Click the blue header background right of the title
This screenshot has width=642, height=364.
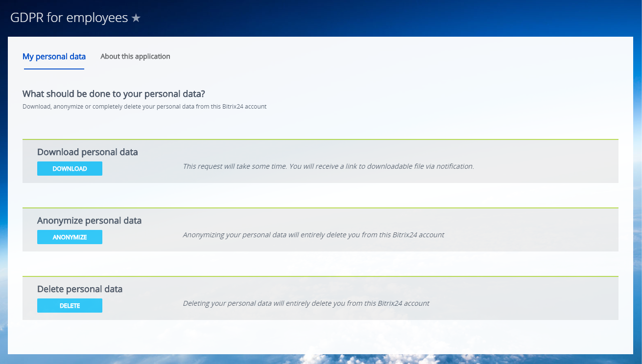tap(392, 18)
